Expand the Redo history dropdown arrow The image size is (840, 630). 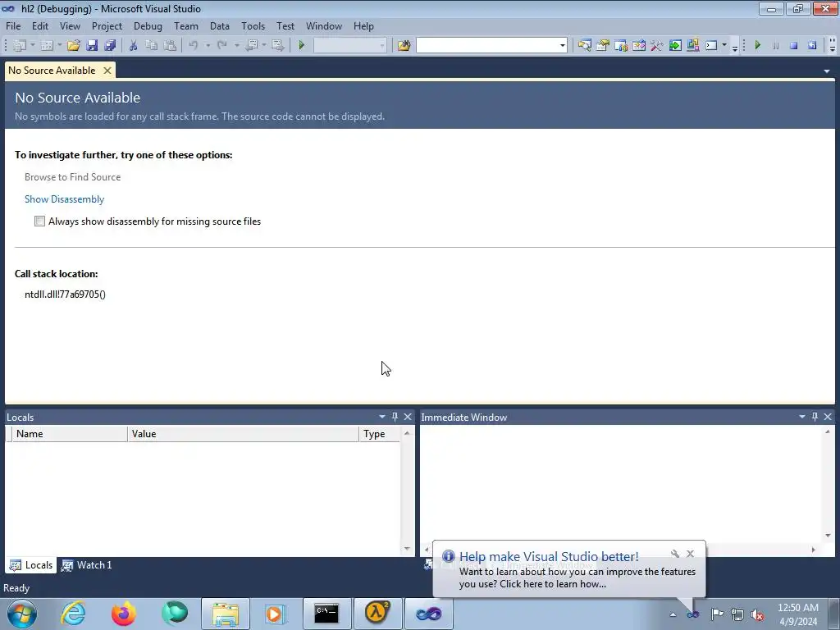pyautogui.click(x=236, y=46)
